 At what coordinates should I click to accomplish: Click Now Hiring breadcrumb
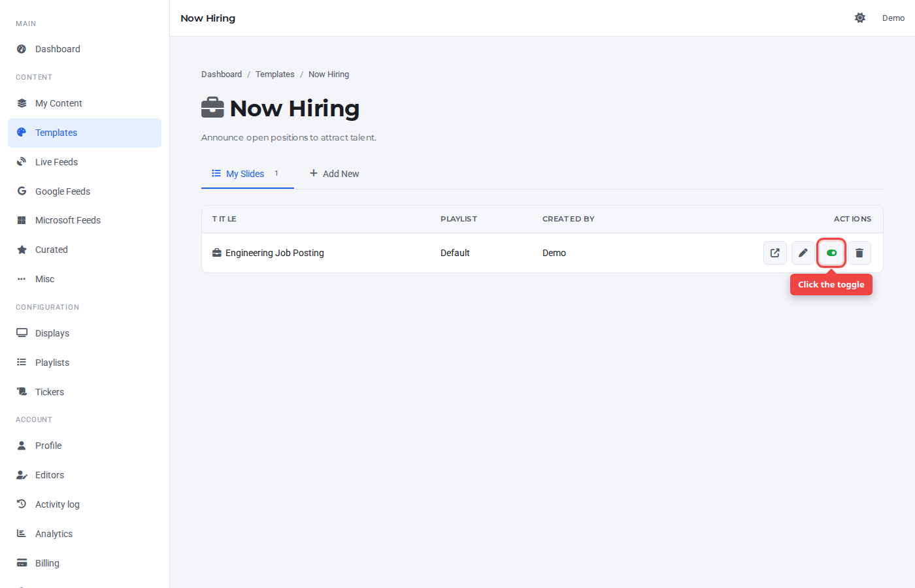pyautogui.click(x=329, y=74)
